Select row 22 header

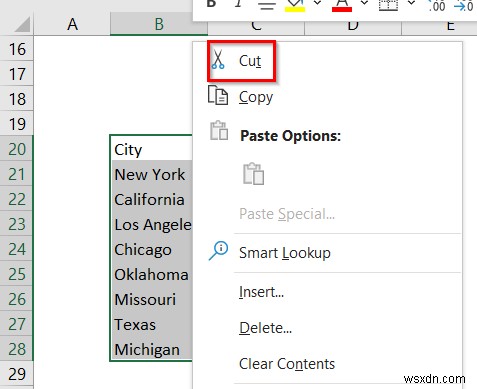click(x=17, y=199)
